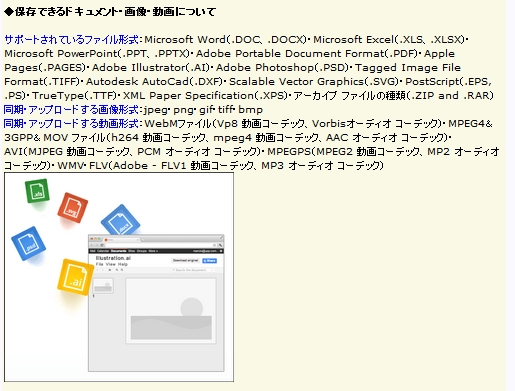Click the text Microsoft Word(.DOC、.DOCX)
This screenshot has height=391, width=515.
click(x=225, y=40)
